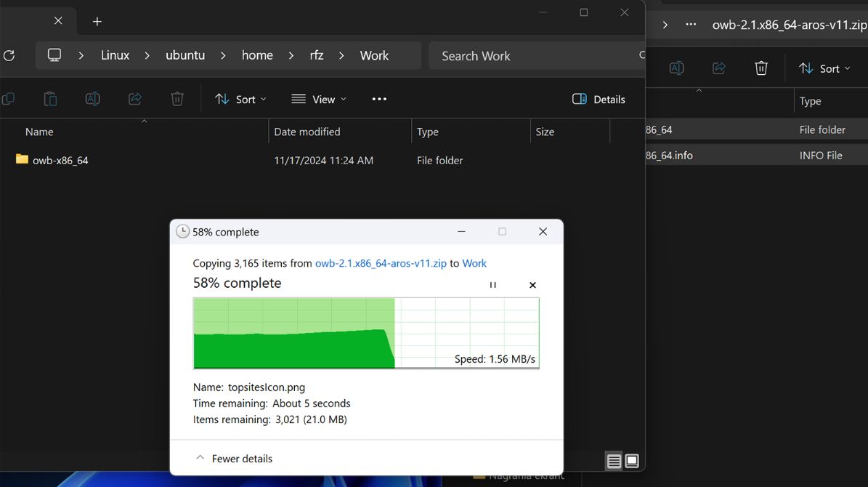868x487 pixels.
Task: Switch to details list view icon
Action: pyautogui.click(x=614, y=461)
